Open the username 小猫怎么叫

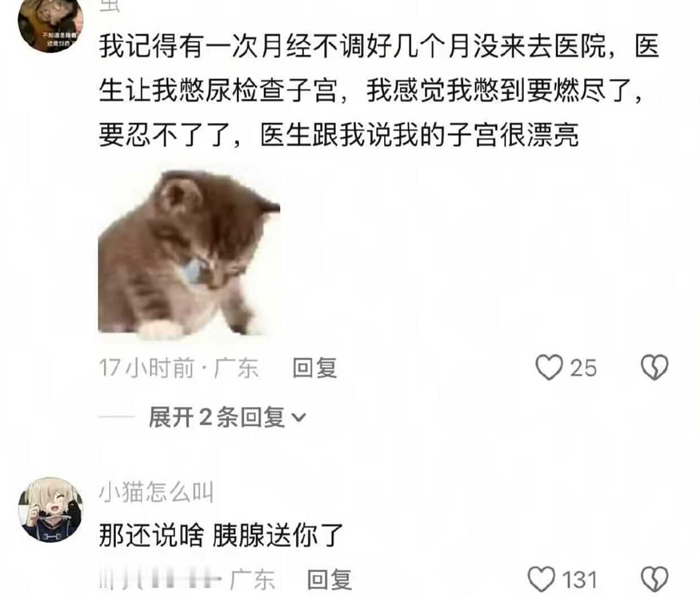pos(156,492)
